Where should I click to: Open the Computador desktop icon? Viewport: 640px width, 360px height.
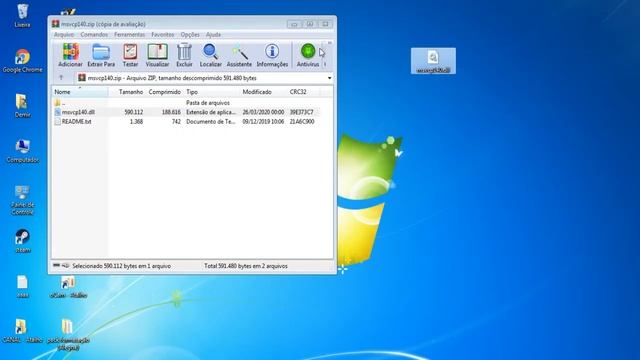click(22, 151)
